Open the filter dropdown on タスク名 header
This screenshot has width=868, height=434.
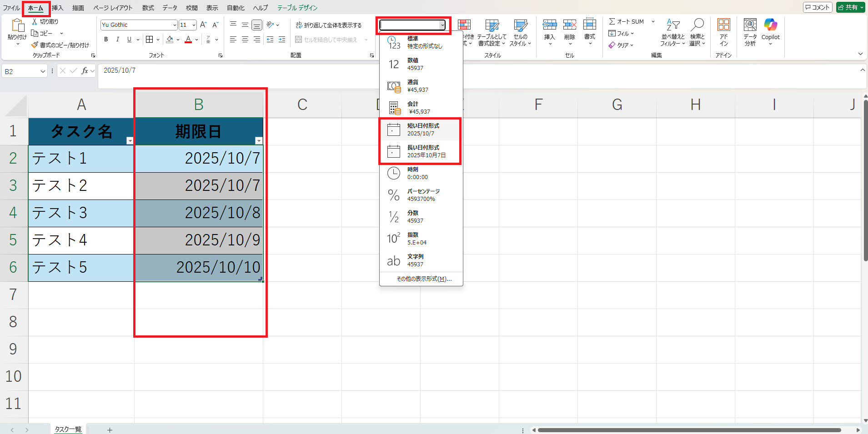[130, 141]
